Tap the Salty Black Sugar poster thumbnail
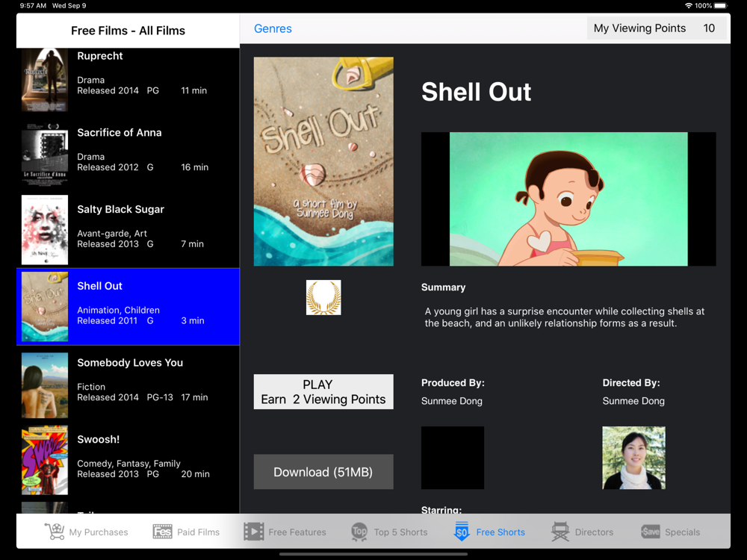 45,230
